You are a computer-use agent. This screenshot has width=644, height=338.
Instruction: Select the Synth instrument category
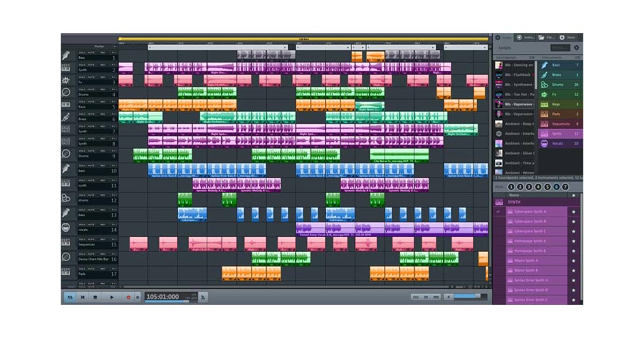[560, 134]
